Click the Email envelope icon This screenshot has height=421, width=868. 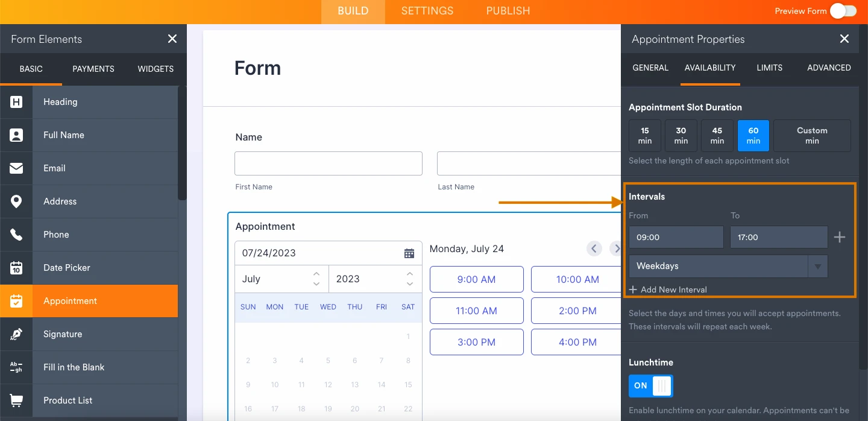tap(16, 168)
